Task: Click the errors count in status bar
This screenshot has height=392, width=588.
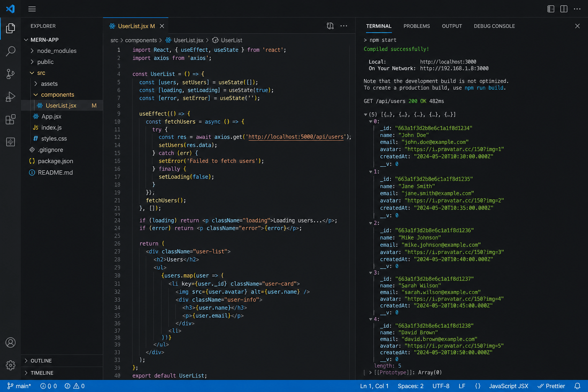Action: pos(48,386)
